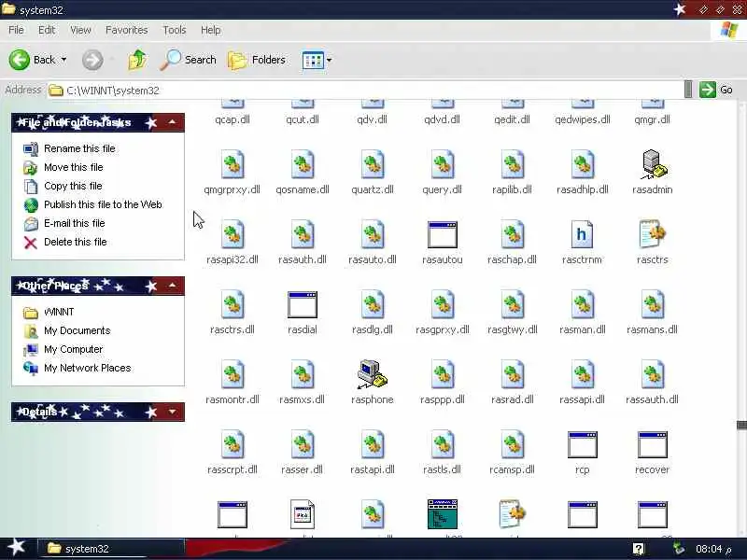747x560 pixels.
Task: Select the rasman.dll file icon
Action: 582,304
